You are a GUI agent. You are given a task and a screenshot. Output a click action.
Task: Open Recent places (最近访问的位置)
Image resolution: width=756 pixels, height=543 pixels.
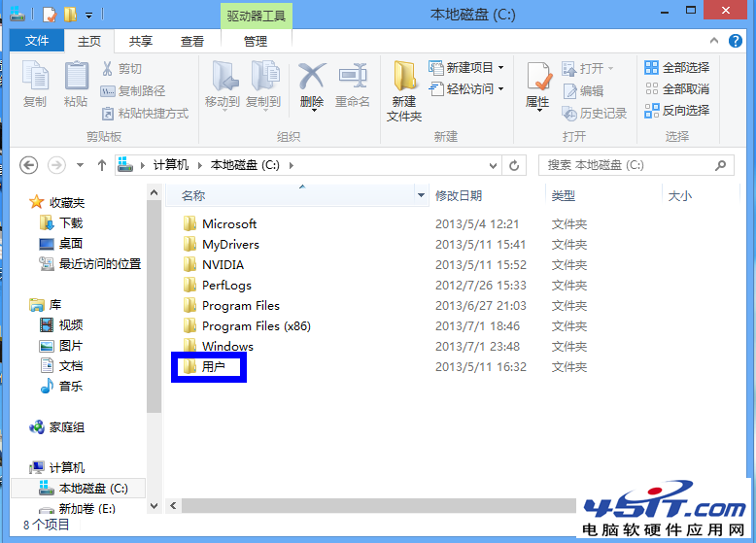(90, 263)
